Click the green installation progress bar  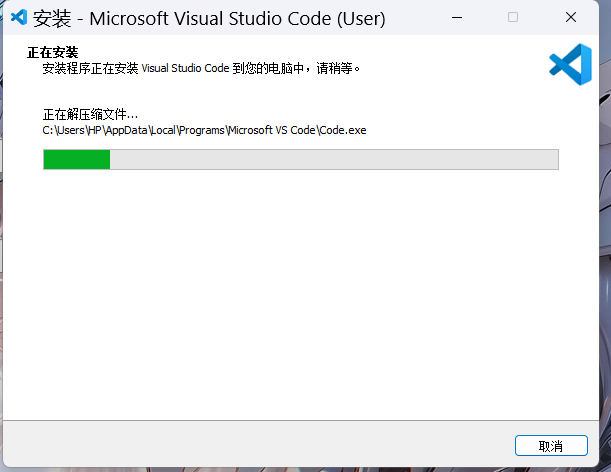[x=301, y=159]
